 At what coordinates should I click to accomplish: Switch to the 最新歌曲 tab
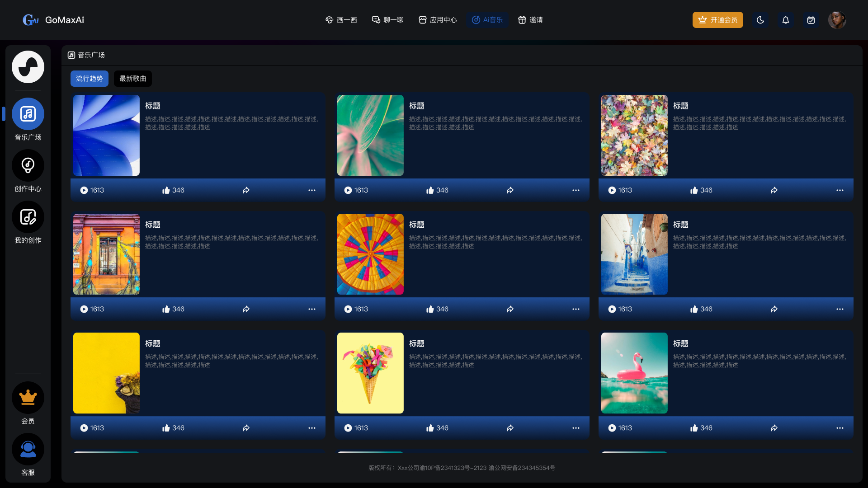point(133,79)
